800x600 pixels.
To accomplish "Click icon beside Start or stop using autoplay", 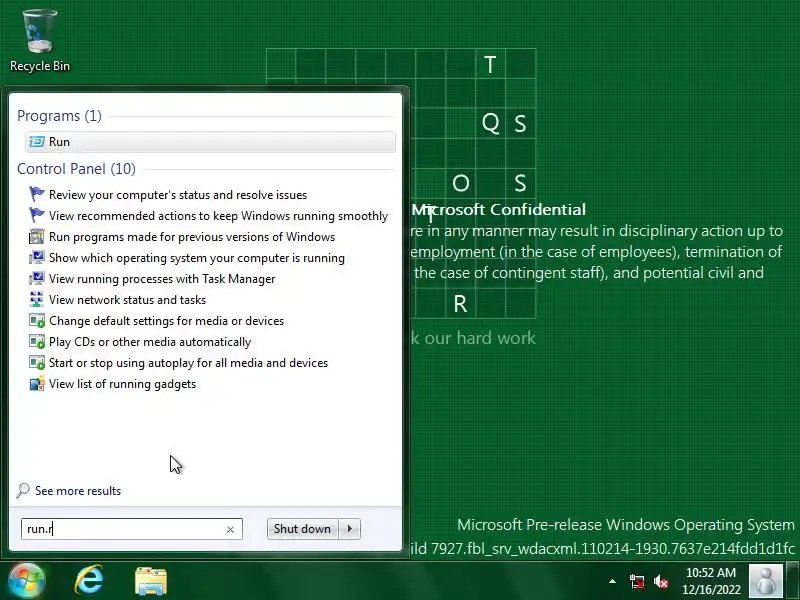I will (37, 363).
